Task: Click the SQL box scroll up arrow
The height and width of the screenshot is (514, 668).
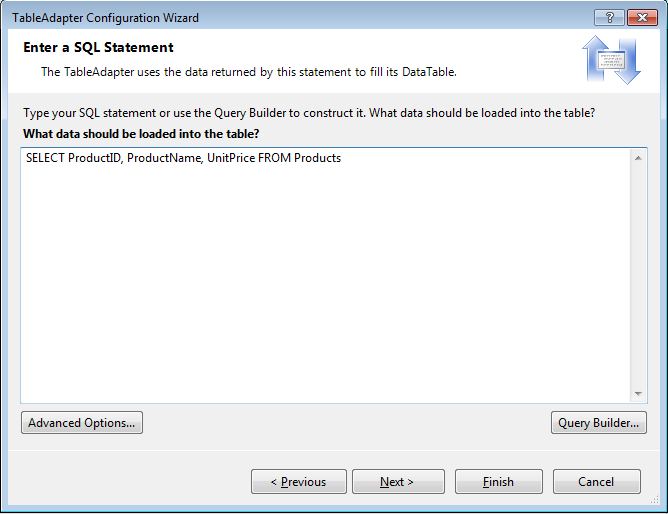Action: pos(639,158)
